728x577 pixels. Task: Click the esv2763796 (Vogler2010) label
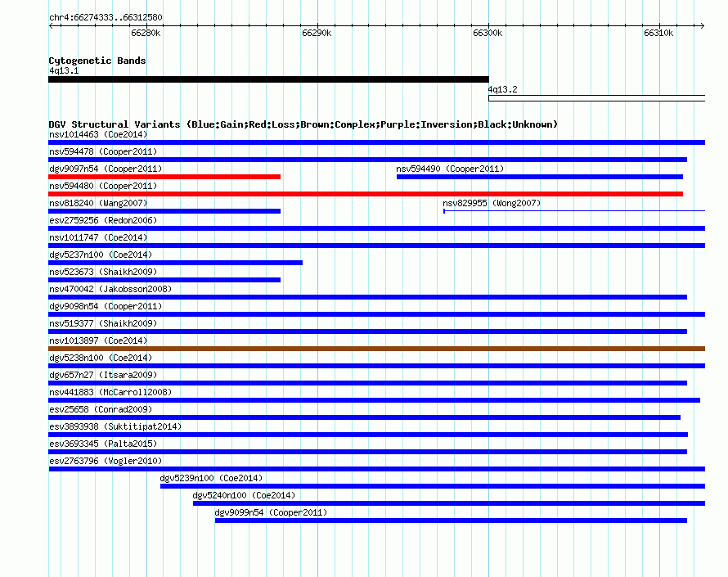[x=106, y=462]
